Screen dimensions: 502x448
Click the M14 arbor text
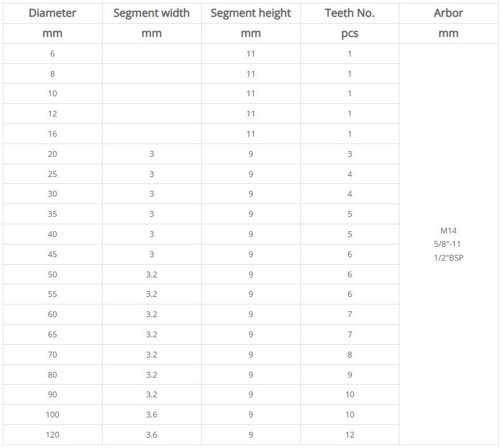tap(448, 231)
